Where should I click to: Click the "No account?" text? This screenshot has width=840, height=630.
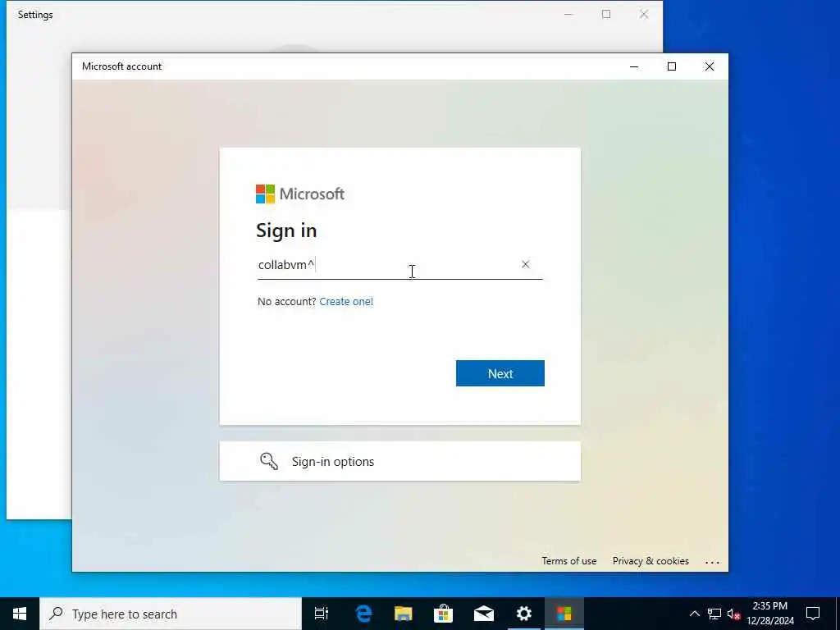[286, 301]
